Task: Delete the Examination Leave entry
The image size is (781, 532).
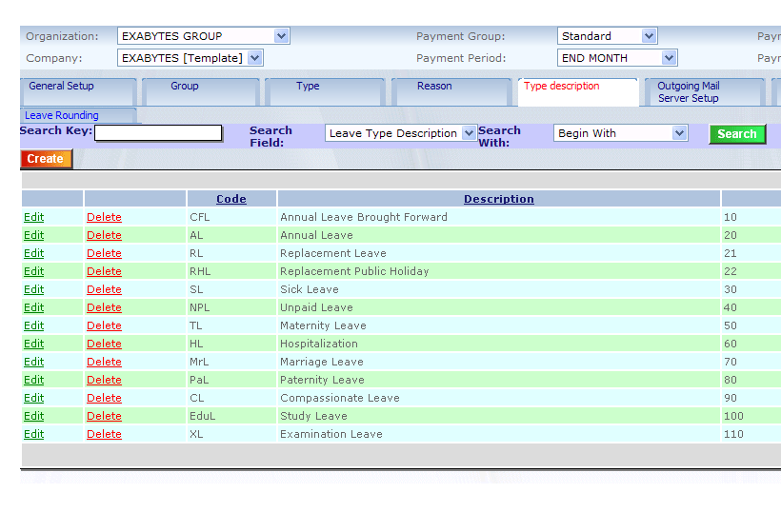Action: 104,434
